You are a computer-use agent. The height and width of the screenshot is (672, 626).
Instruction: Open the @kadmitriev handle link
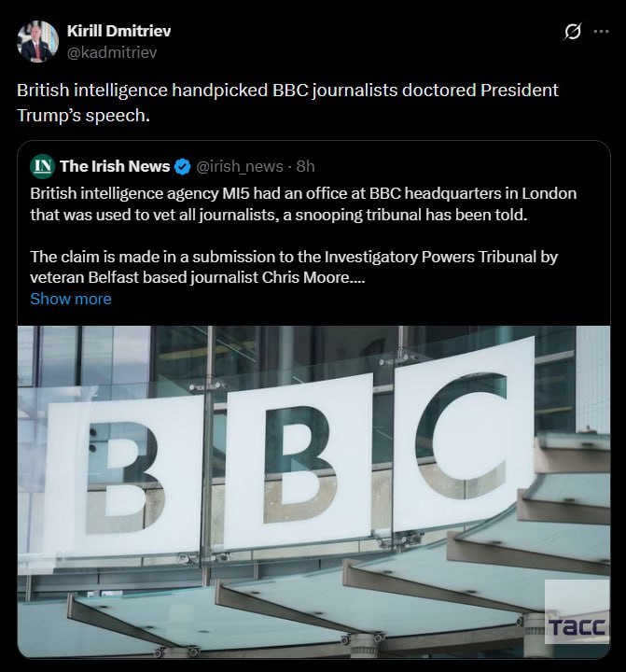[x=112, y=52]
